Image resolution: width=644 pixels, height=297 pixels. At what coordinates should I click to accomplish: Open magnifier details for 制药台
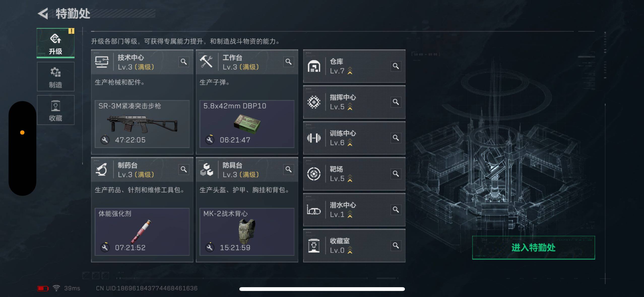(184, 169)
